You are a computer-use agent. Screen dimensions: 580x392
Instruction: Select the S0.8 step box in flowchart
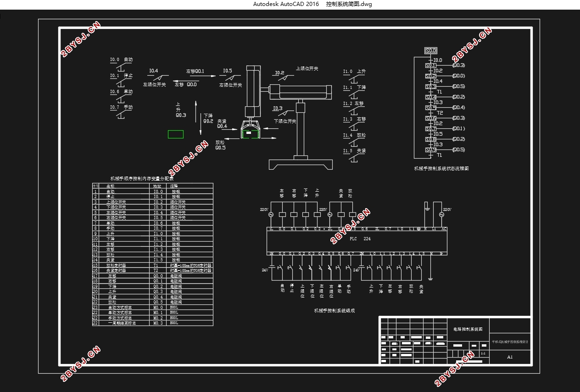pyautogui.click(x=431, y=139)
